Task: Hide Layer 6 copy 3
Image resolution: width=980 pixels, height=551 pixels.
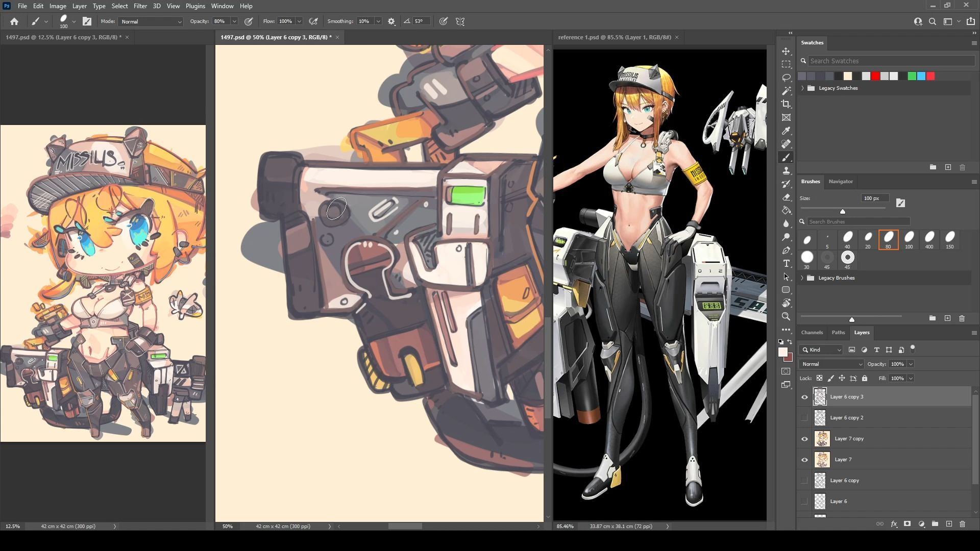Action: 804,397
